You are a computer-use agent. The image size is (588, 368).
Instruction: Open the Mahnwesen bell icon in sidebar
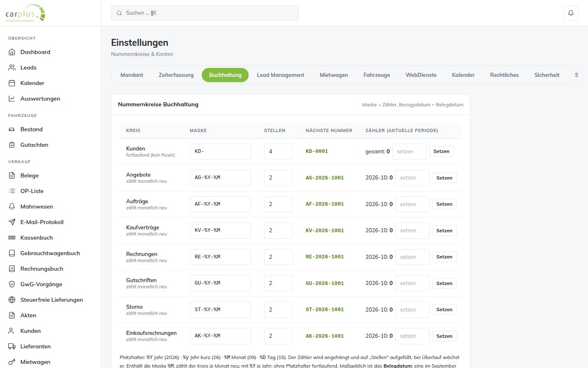pyautogui.click(x=12, y=206)
